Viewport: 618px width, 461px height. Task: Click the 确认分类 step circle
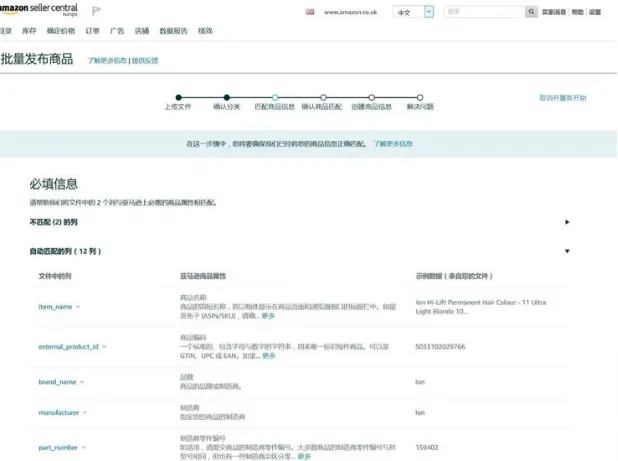point(227,97)
